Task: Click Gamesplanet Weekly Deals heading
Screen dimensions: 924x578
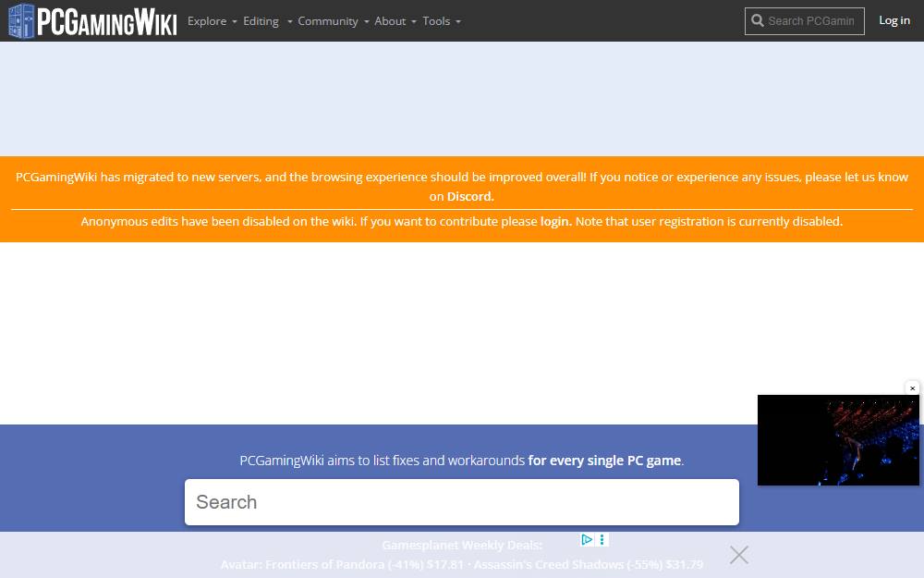Action: click(x=461, y=545)
